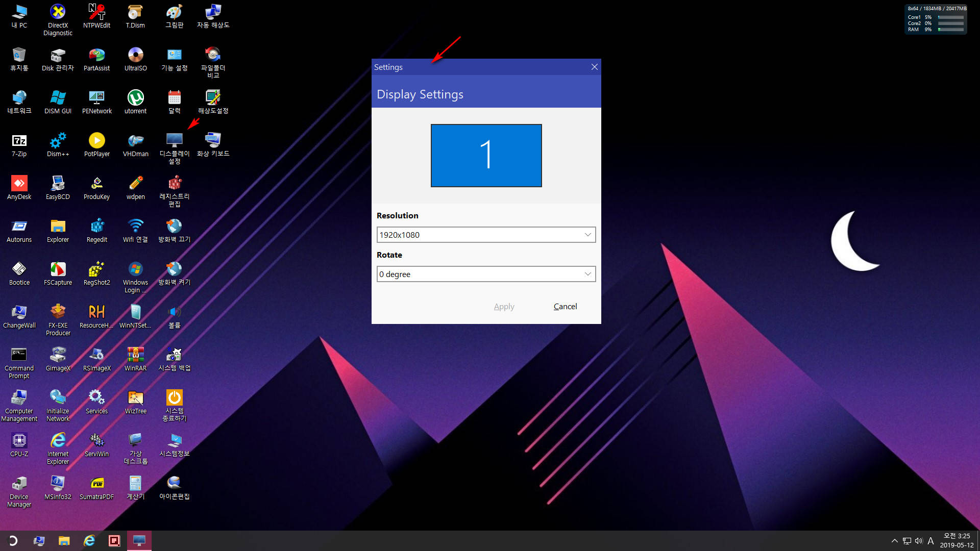The image size is (980, 551).
Task: Open EasyBCD shortcut
Action: pos(58,187)
